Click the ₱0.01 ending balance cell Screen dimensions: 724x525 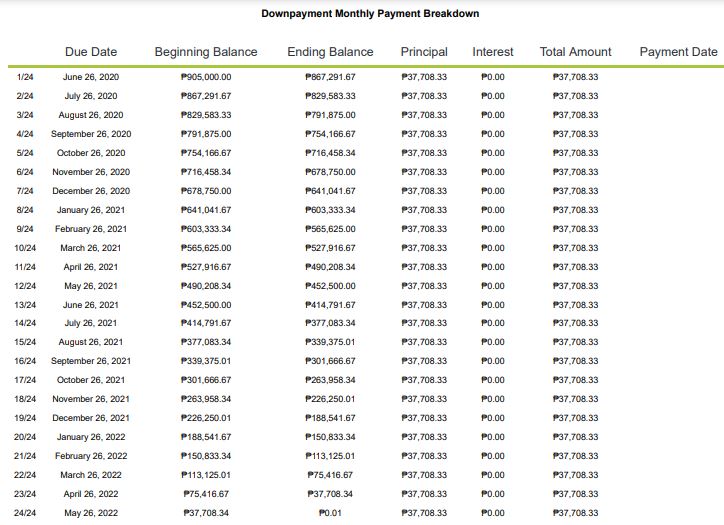tap(331, 513)
